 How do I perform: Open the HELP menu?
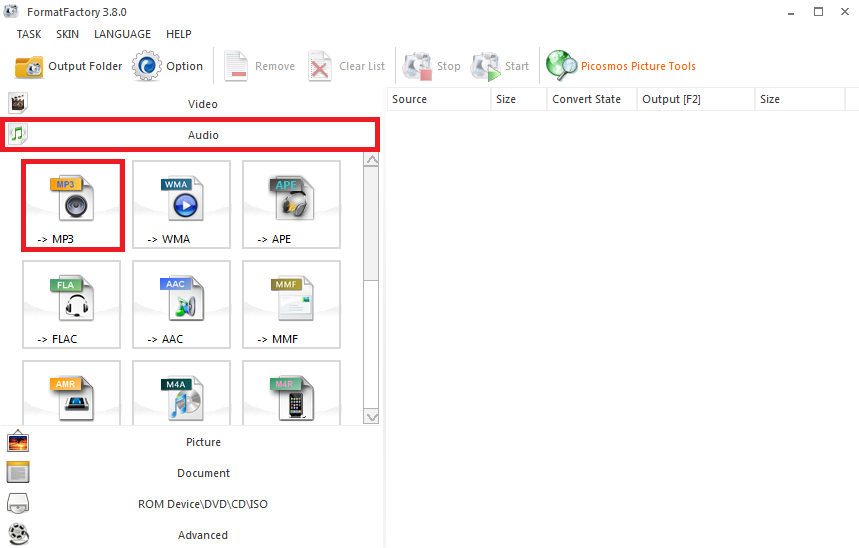click(179, 34)
